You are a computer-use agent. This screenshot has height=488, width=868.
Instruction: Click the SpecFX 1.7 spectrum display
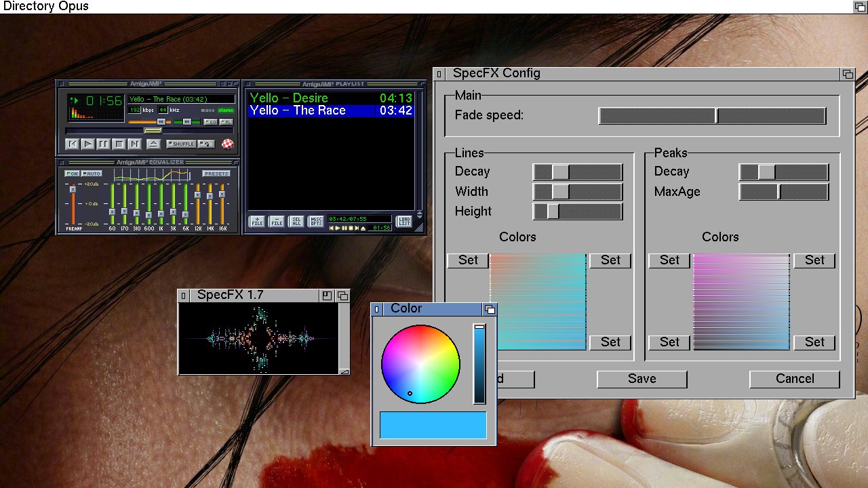[x=258, y=338]
